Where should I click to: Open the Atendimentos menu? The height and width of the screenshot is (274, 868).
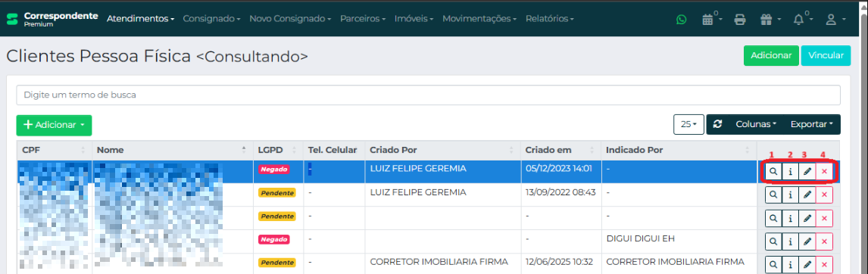coord(141,19)
